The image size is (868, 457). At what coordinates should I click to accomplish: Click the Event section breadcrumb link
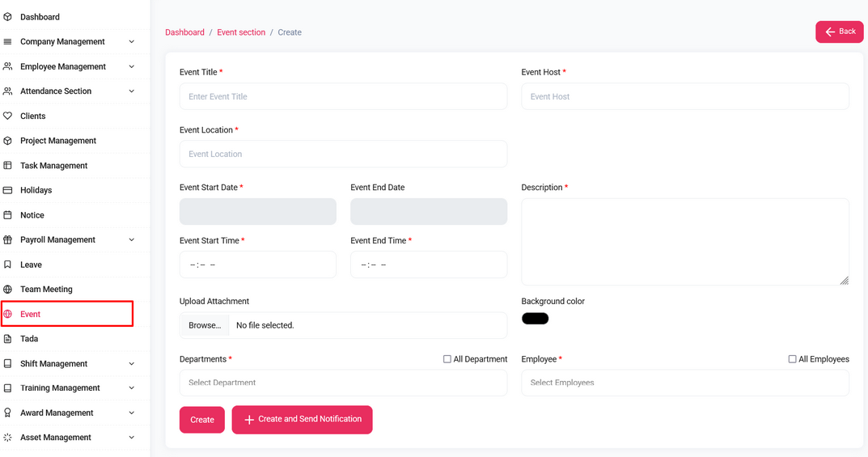[x=241, y=32]
